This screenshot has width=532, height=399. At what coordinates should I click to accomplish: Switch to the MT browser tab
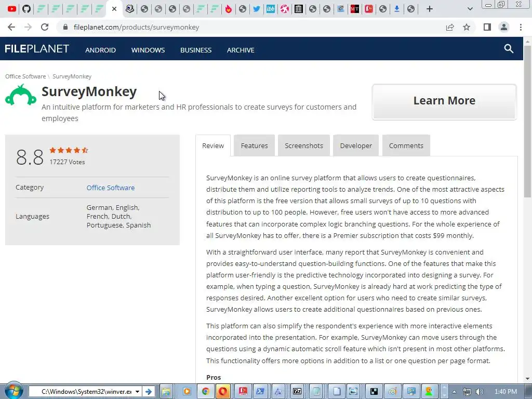355,9
